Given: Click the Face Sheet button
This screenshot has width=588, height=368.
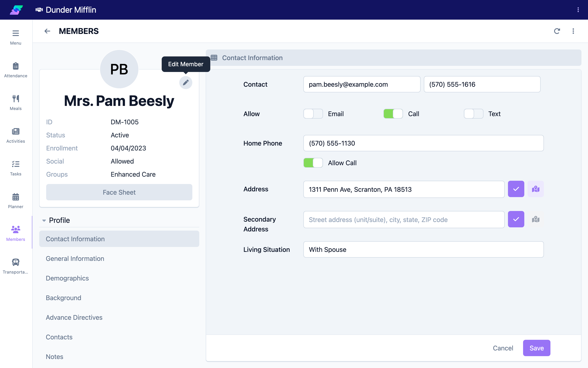Looking at the screenshot, I should click(x=119, y=192).
